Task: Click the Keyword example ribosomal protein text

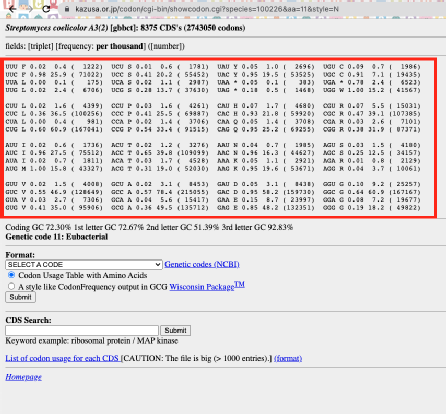Action: click(92, 341)
